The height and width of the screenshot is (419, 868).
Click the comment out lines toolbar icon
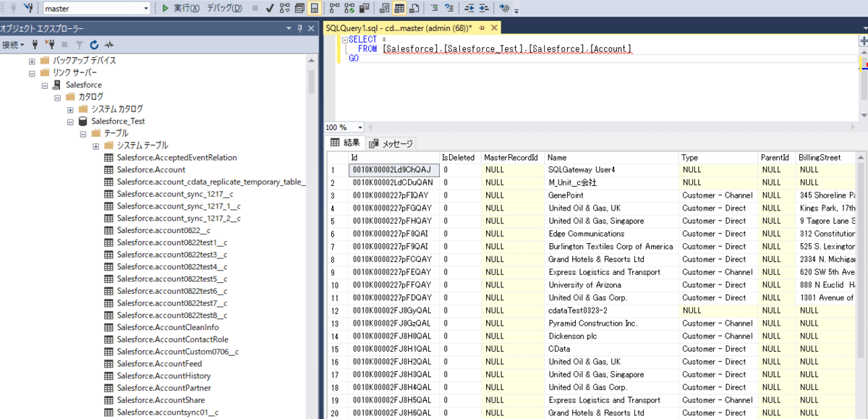tap(435, 8)
